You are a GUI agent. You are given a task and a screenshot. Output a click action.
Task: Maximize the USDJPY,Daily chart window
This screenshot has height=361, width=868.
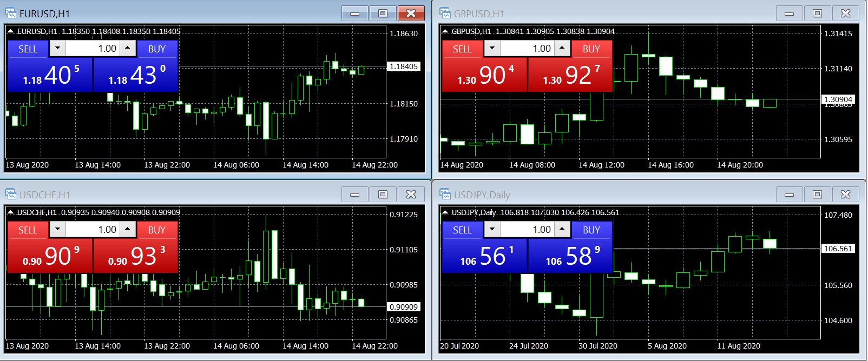[817, 194]
